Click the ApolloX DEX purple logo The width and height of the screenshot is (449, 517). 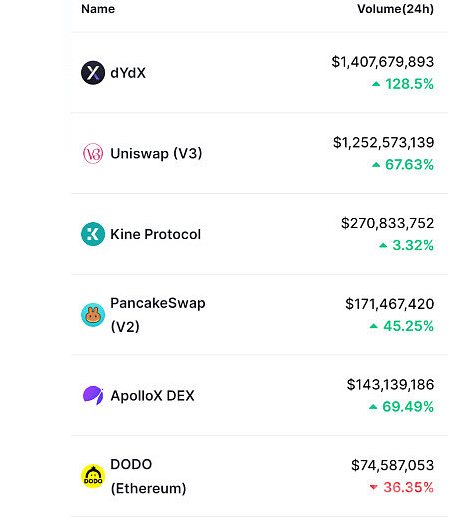point(93,395)
